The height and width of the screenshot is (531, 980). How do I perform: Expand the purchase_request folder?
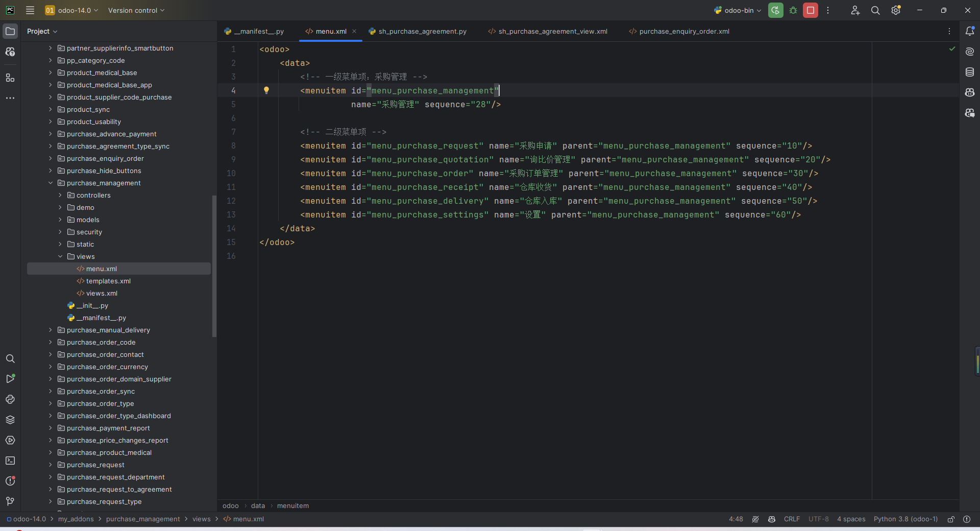[50, 465]
